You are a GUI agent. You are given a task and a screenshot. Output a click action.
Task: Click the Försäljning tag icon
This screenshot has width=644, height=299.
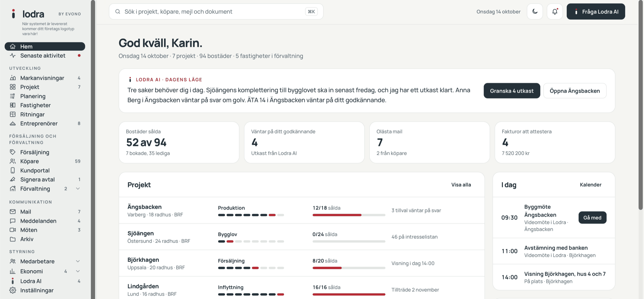pos(13,152)
